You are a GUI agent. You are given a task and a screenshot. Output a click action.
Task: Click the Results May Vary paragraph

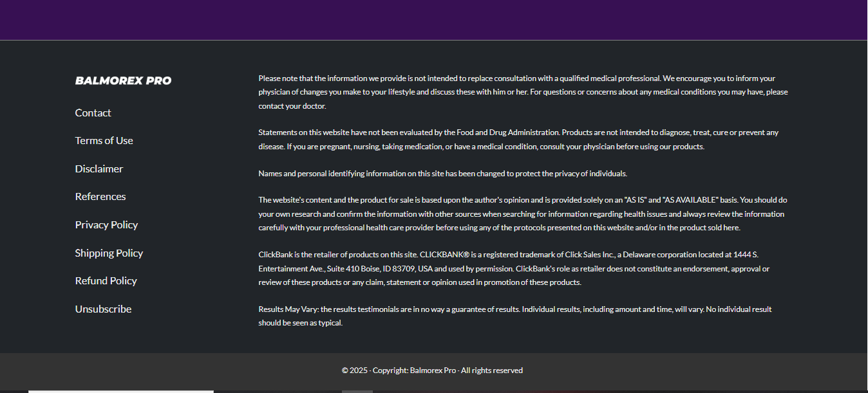(x=514, y=316)
